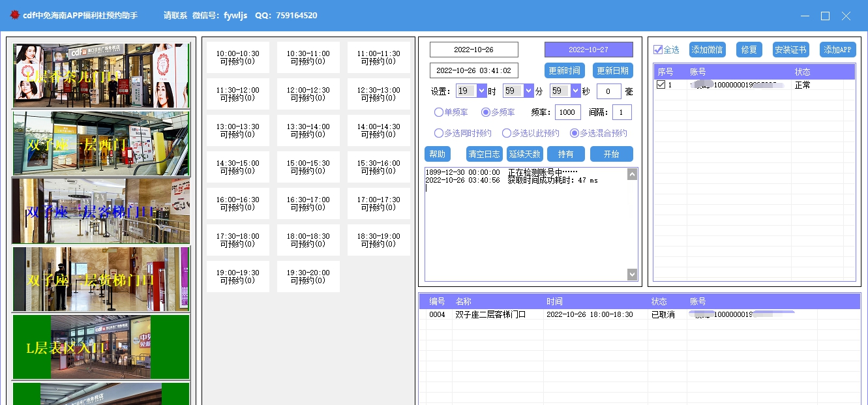The width and height of the screenshot is (868, 405).
Task: Select the 多选以此预约 radio option
Action: [x=507, y=132]
